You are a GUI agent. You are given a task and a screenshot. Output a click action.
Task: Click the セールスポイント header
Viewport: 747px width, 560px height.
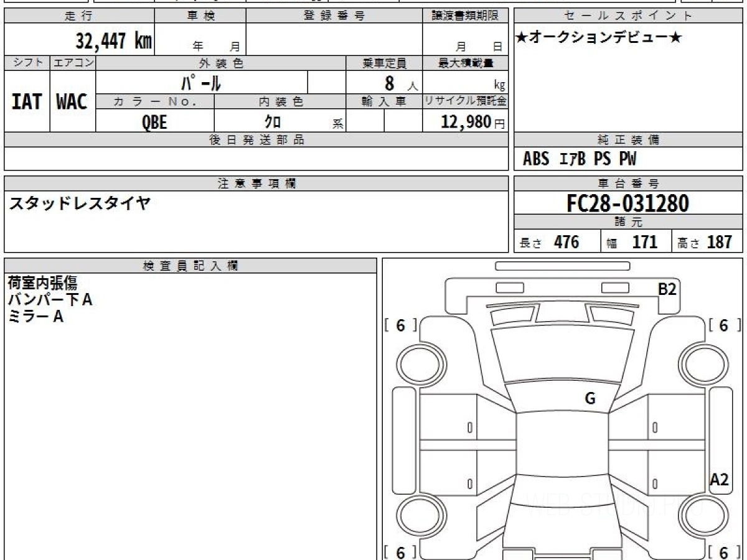[x=629, y=16]
